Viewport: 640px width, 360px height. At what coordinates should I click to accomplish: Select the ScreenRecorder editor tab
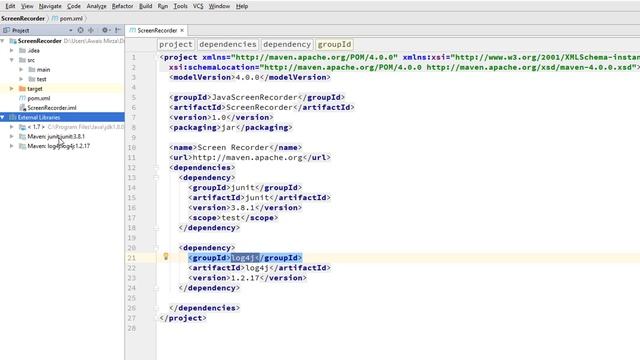157,30
